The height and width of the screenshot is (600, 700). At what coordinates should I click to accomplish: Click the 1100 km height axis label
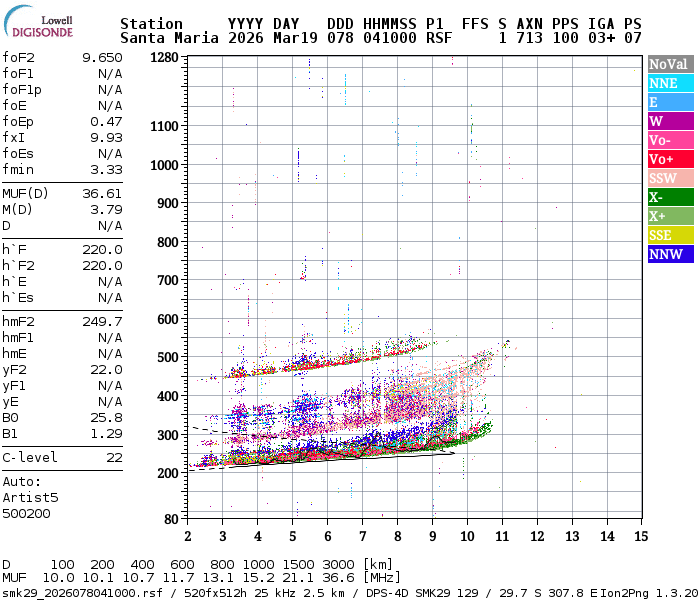(x=164, y=126)
